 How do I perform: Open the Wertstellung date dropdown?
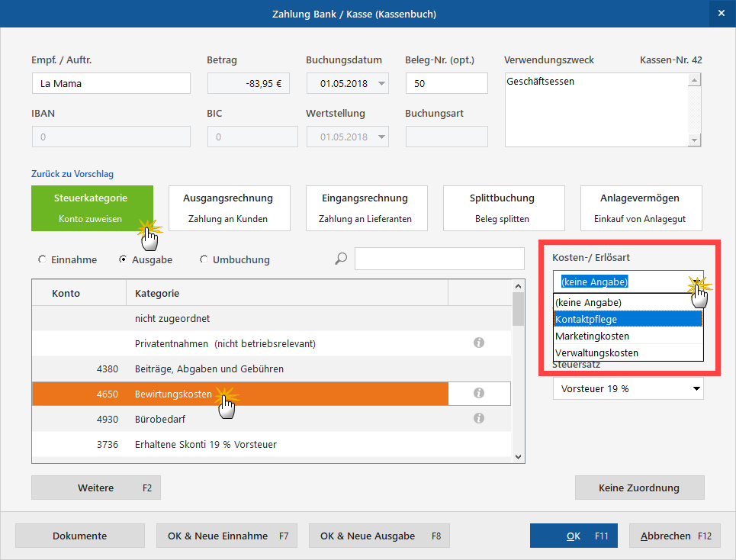coord(381,137)
